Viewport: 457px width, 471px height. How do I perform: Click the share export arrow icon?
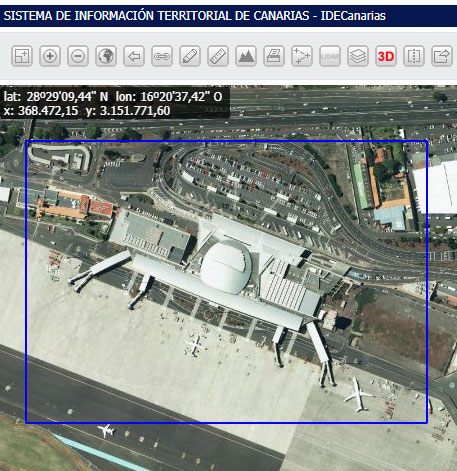pyautogui.click(x=442, y=56)
